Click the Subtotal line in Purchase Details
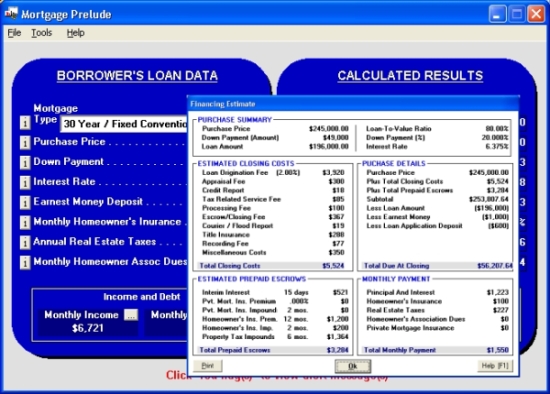Viewport: 550px width, 394px height. click(x=437, y=199)
